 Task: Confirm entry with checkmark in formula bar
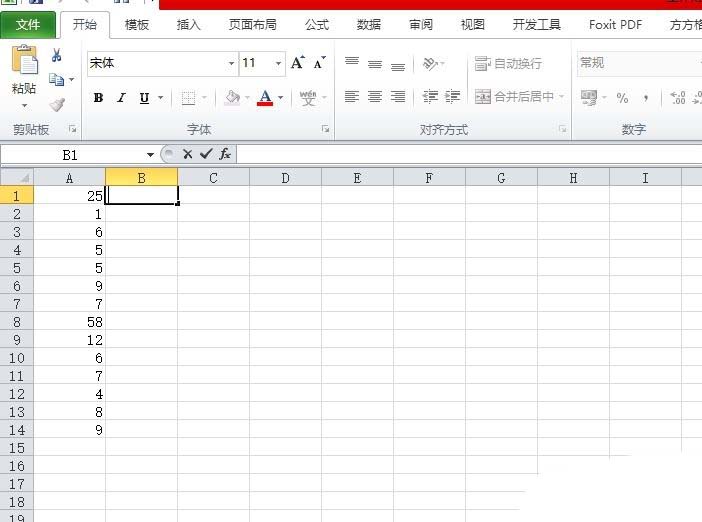[x=206, y=154]
